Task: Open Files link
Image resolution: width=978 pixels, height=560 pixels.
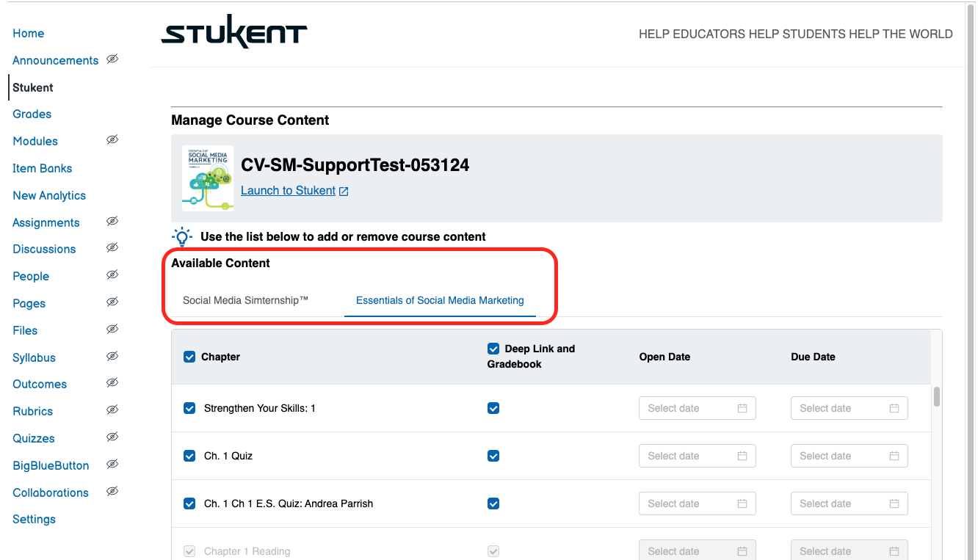Action: click(x=25, y=330)
